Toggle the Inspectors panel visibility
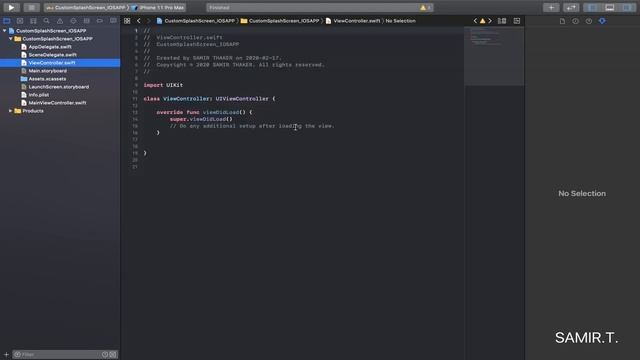The image size is (640, 360). tap(627, 7)
